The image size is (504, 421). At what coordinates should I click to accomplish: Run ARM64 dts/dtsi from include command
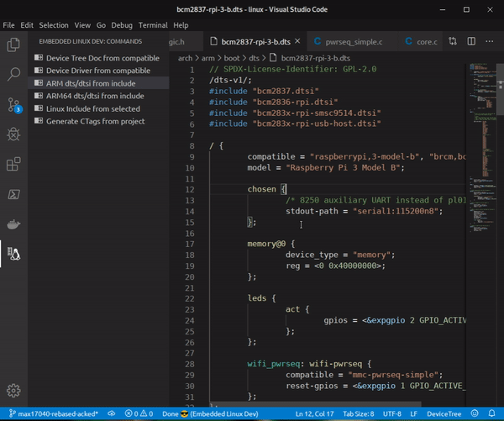point(95,96)
